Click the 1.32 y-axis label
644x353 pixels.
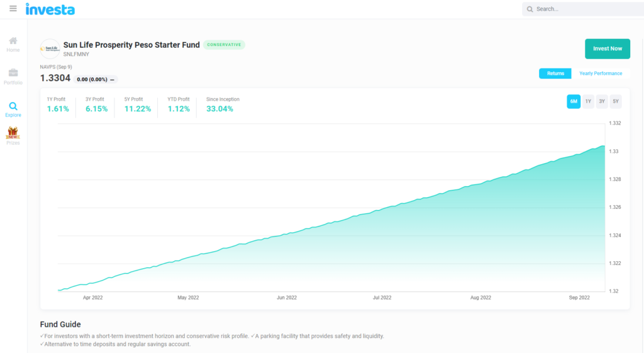pos(614,291)
